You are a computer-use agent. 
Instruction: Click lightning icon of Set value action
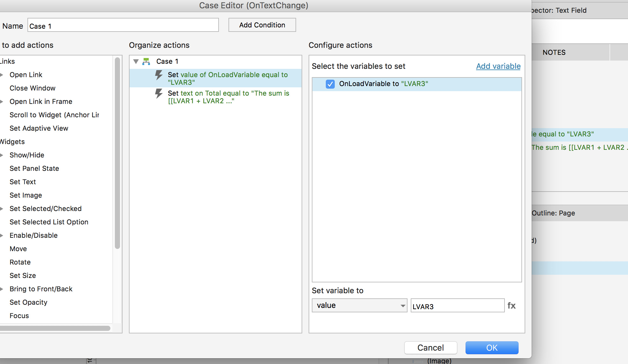(159, 75)
